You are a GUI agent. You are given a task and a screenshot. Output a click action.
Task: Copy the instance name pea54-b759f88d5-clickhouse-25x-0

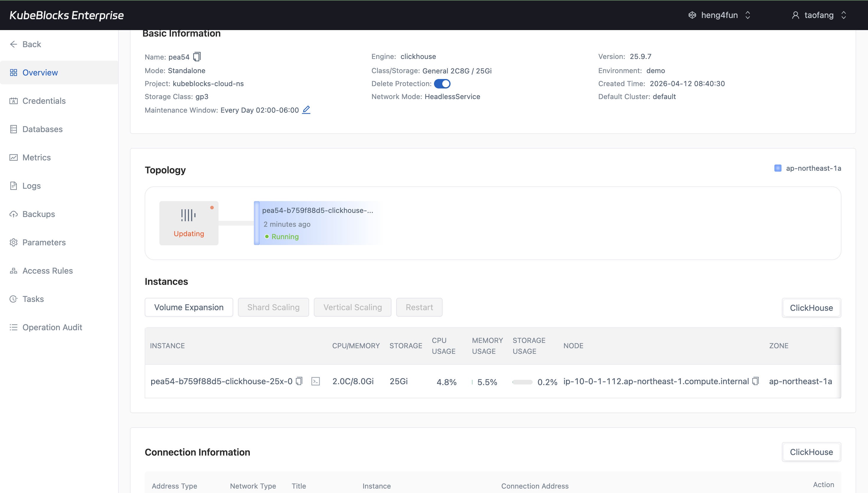299,381
